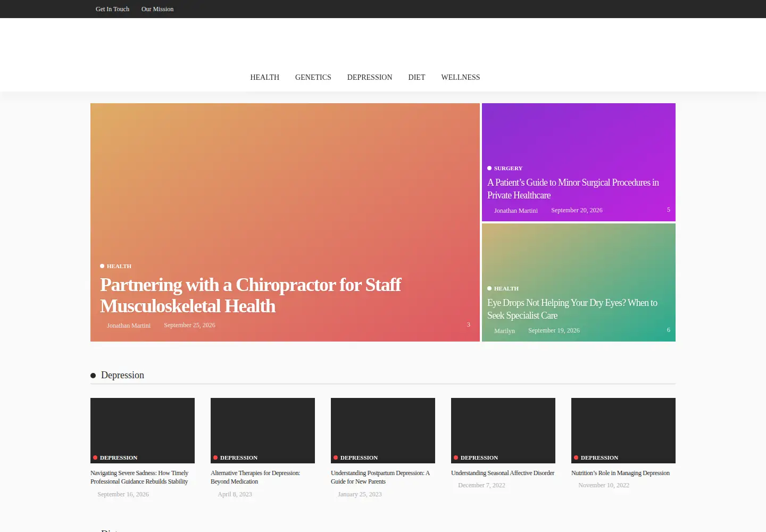Open the Eye Drops Dry Eyes article
The width and height of the screenshot is (766, 532).
[572, 309]
